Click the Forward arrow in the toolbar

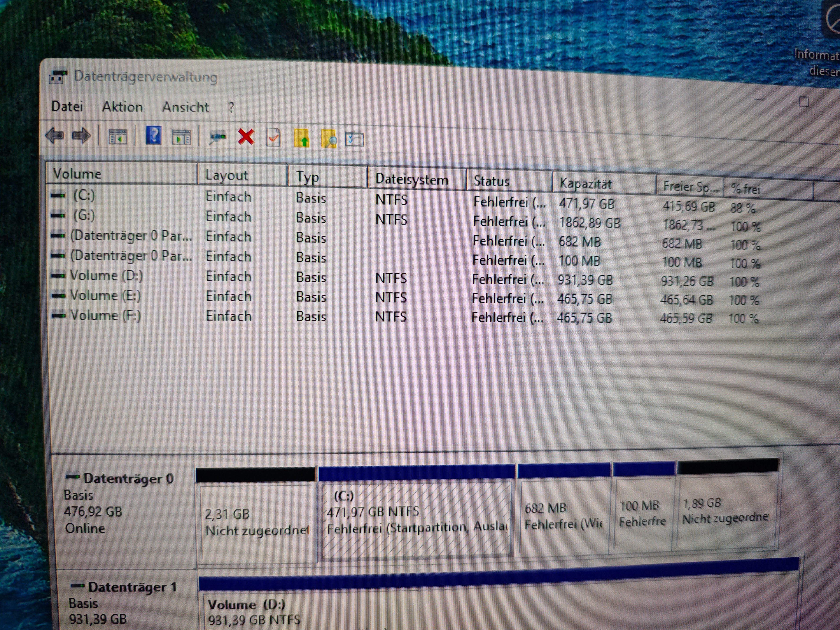[81, 136]
